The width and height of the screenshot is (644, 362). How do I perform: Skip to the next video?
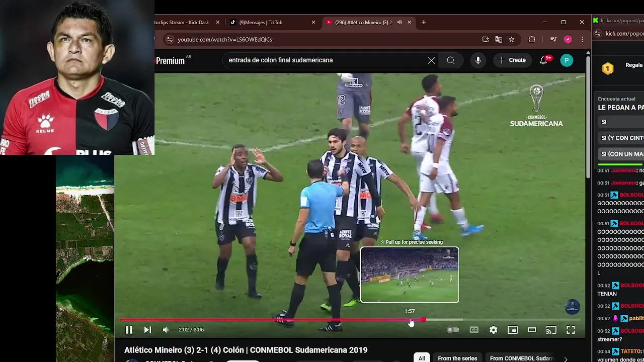coord(147,330)
